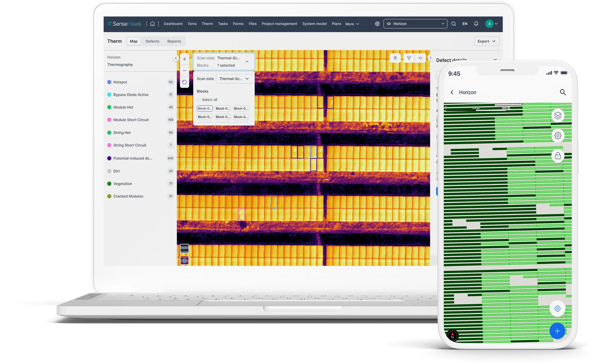Image resolution: width=598 pixels, height=364 pixels.
Task: Switch to the Defects tab
Action: pos(152,41)
